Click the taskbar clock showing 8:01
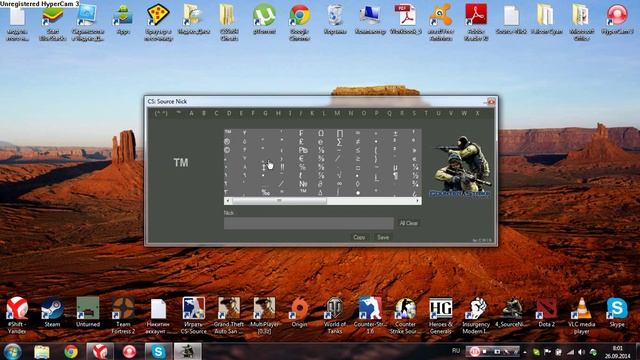This screenshot has height=360, width=640. click(x=618, y=352)
